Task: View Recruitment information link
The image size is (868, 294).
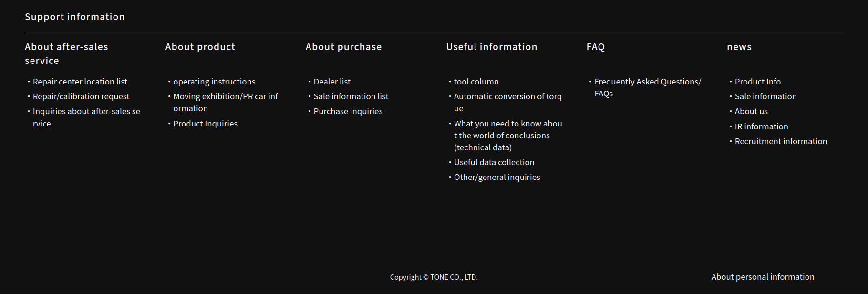Action: (x=781, y=141)
